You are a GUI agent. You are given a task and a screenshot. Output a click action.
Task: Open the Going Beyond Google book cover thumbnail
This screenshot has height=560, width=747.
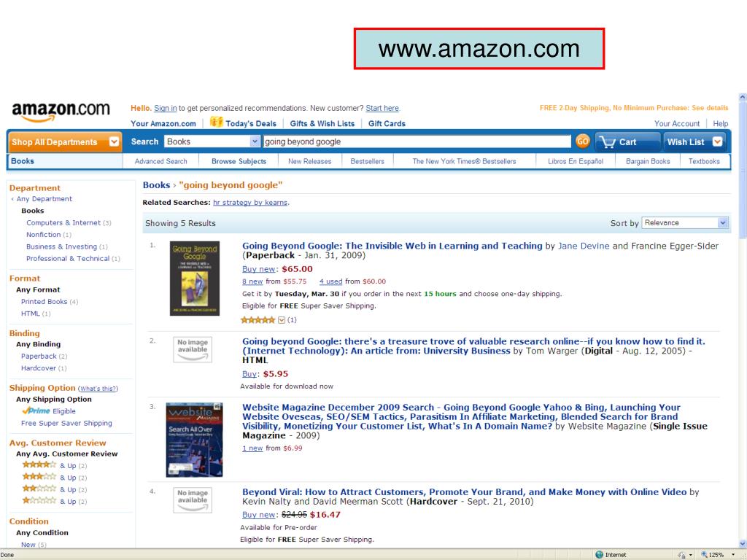point(195,279)
